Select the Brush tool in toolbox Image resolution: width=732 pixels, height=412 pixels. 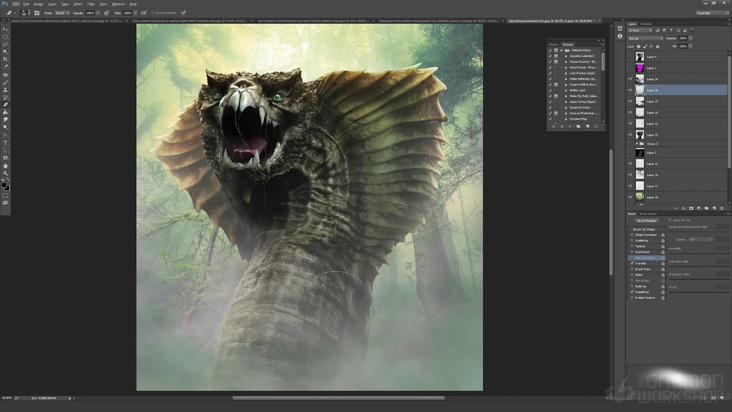coord(6,82)
